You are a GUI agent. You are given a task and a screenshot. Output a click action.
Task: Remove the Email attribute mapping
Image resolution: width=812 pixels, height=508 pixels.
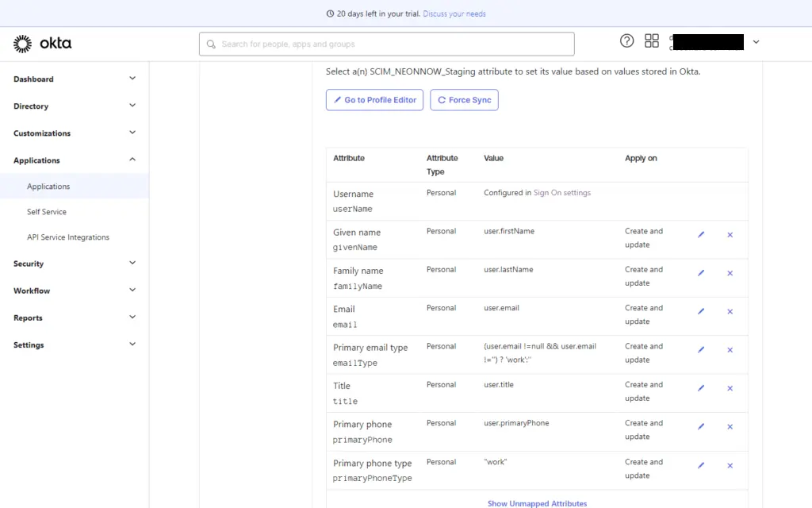730,311
